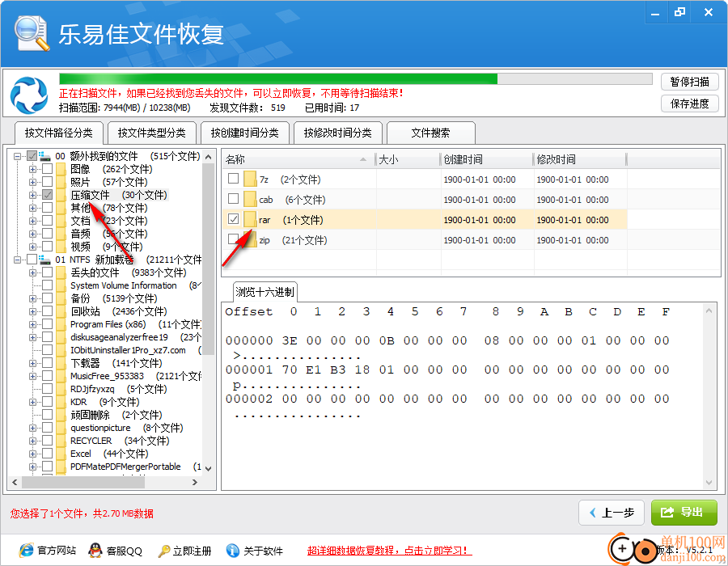Viewport: 728px width, 566px height.
Task: Switch to 按文件类型分类 tab
Action: (x=152, y=133)
